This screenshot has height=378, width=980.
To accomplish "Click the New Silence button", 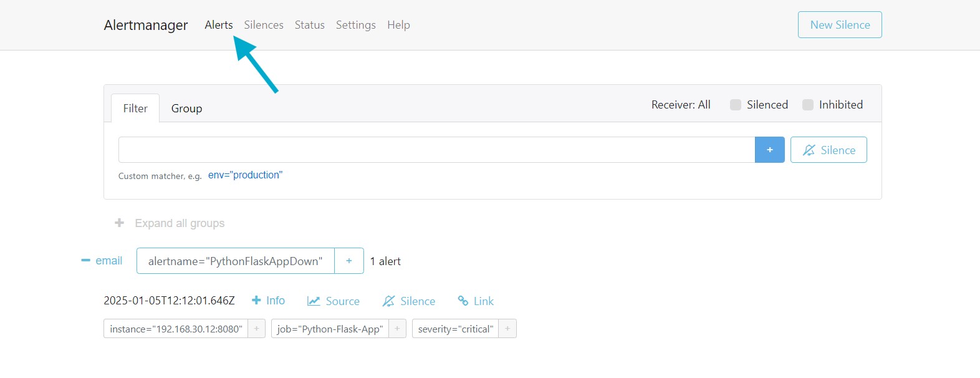I will click(840, 25).
